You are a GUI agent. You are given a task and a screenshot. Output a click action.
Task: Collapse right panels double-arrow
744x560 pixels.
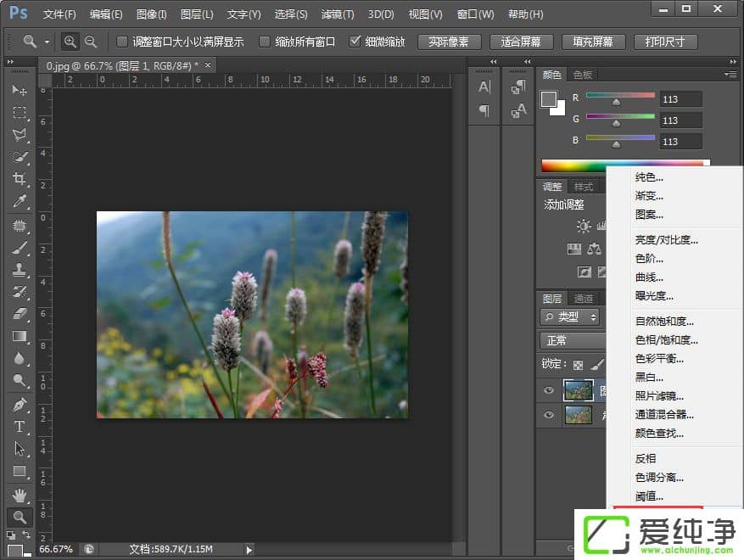733,62
